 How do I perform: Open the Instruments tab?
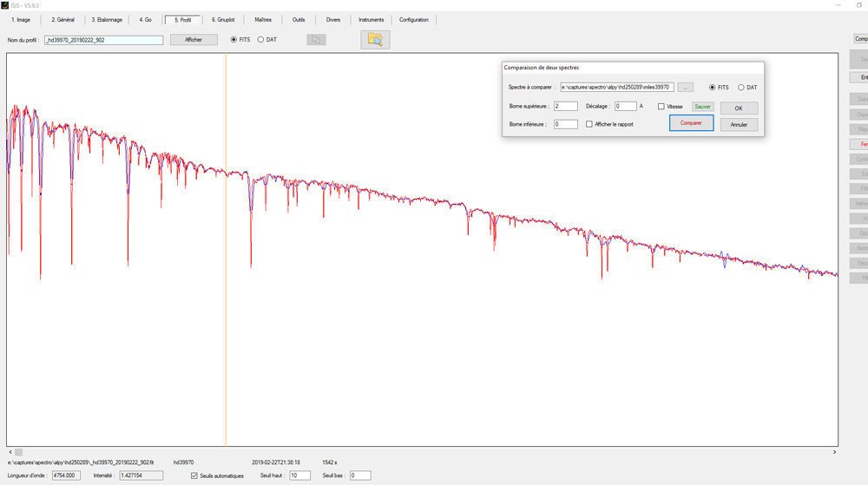coord(371,20)
